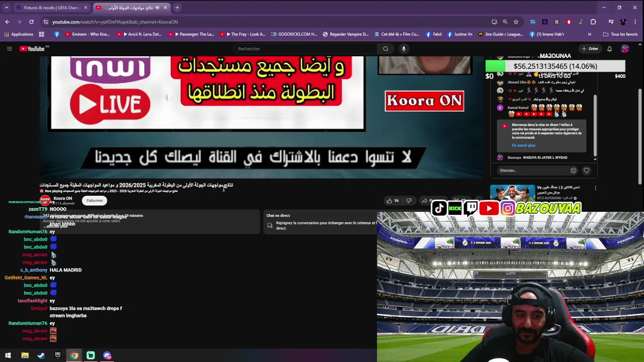Like the video with thumbs-up icon
Viewport: 644px width, 362px height.
[x=392, y=201]
